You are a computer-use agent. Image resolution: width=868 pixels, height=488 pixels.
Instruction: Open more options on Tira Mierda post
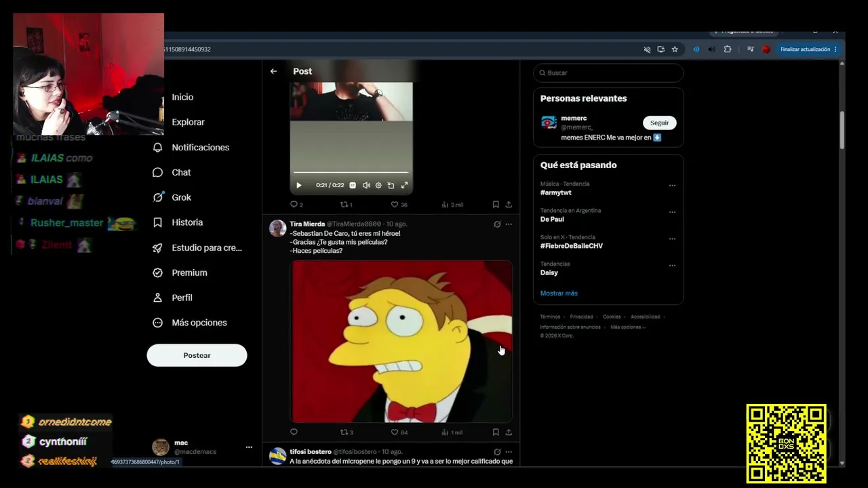click(509, 224)
